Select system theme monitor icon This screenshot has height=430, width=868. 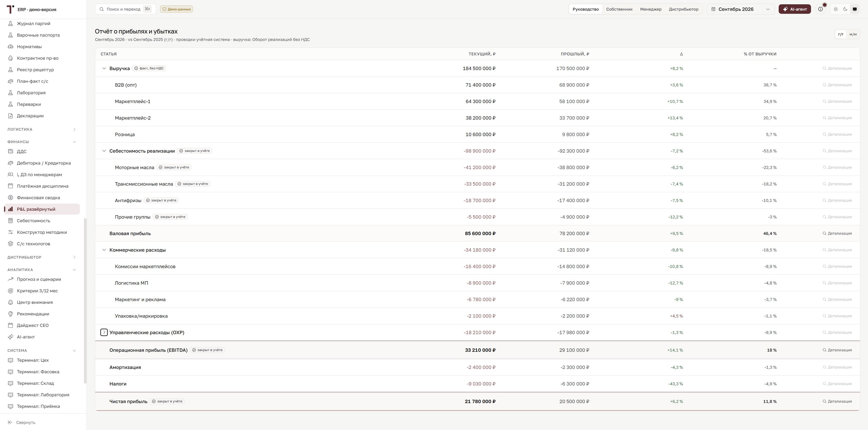pyautogui.click(x=854, y=9)
